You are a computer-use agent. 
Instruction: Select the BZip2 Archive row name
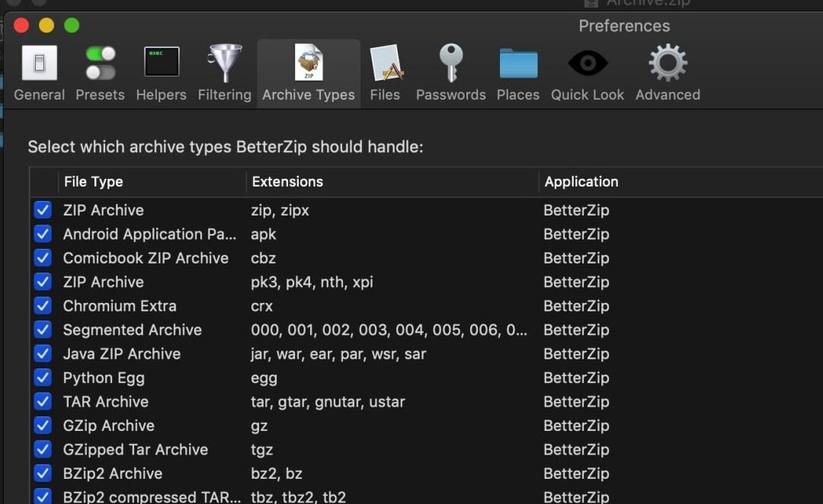[113, 474]
